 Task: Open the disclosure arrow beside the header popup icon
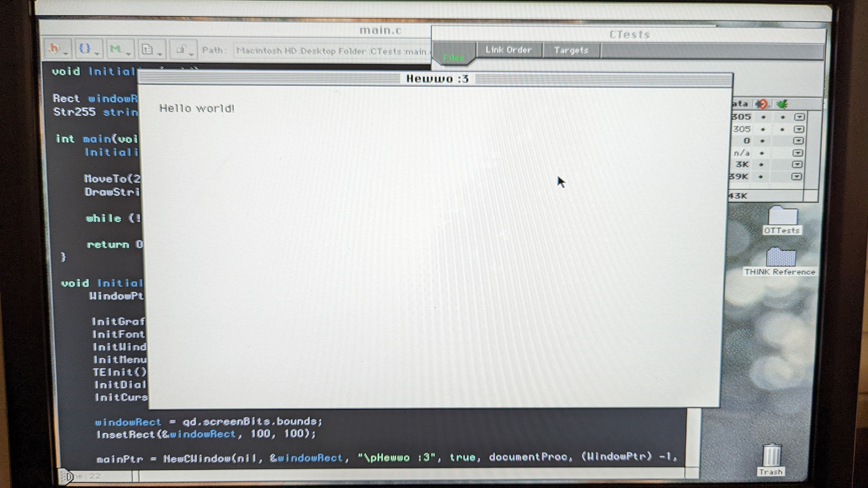[66, 54]
